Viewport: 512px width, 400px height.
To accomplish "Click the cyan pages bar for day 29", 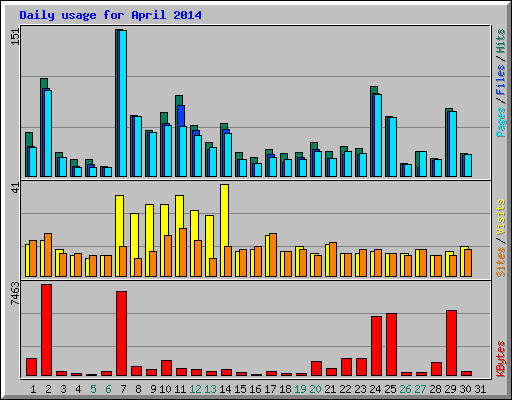I will (453, 144).
